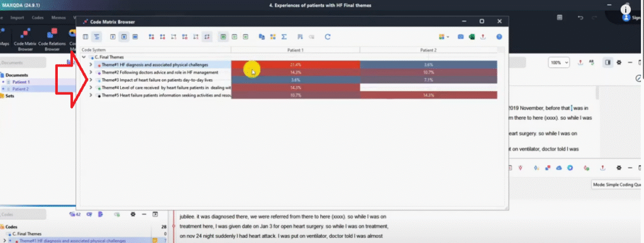The width and height of the screenshot is (644, 243).
Task: Collapse the C. Final Themes node
Action: pos(84,57)
